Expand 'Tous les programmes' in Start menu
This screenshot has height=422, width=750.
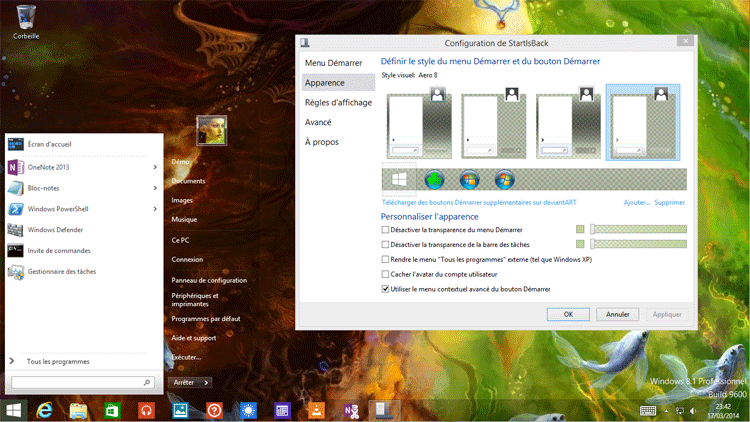coord(57,361)
